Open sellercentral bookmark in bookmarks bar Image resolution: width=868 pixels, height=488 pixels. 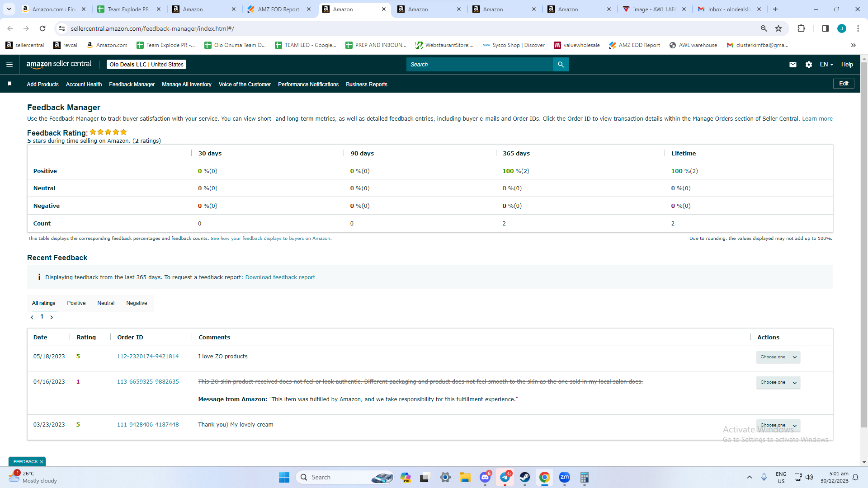coord(25,45)
